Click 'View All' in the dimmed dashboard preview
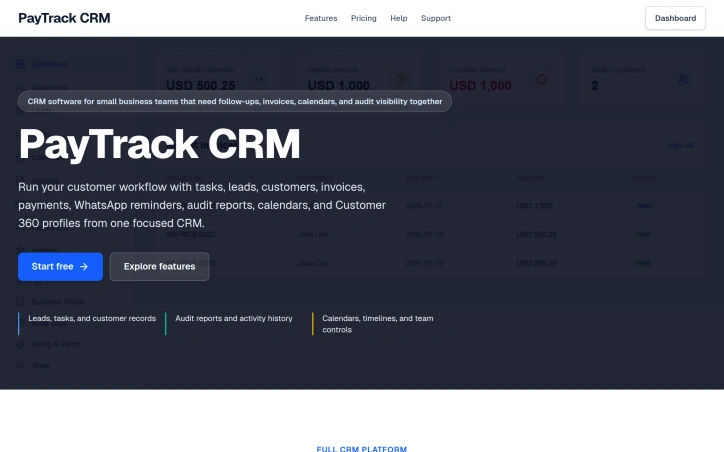The height and width of the screenshot is (452, 724). click(x=681, y=145)
